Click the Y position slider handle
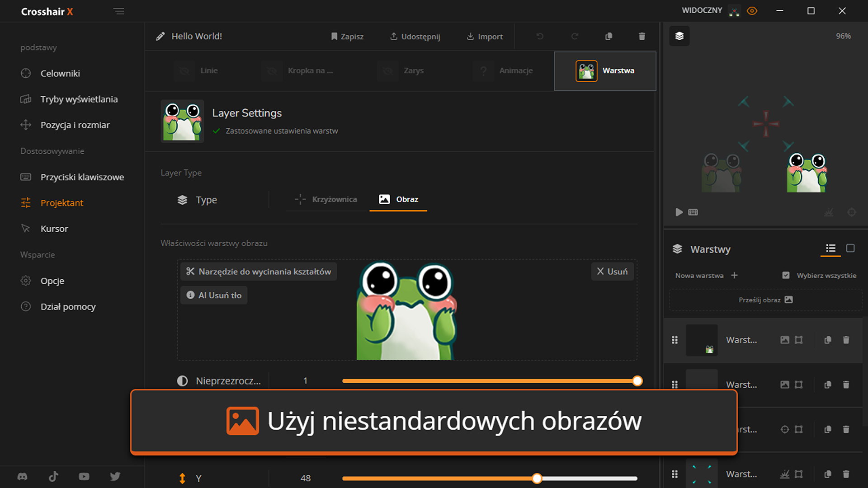This screenshot has height=488, width=868. 537,479
